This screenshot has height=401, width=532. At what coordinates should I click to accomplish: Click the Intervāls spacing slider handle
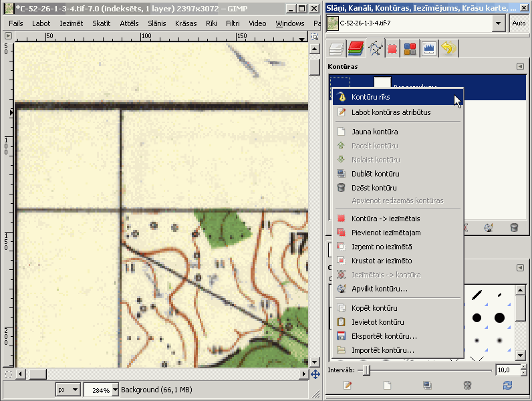[366, 370]
